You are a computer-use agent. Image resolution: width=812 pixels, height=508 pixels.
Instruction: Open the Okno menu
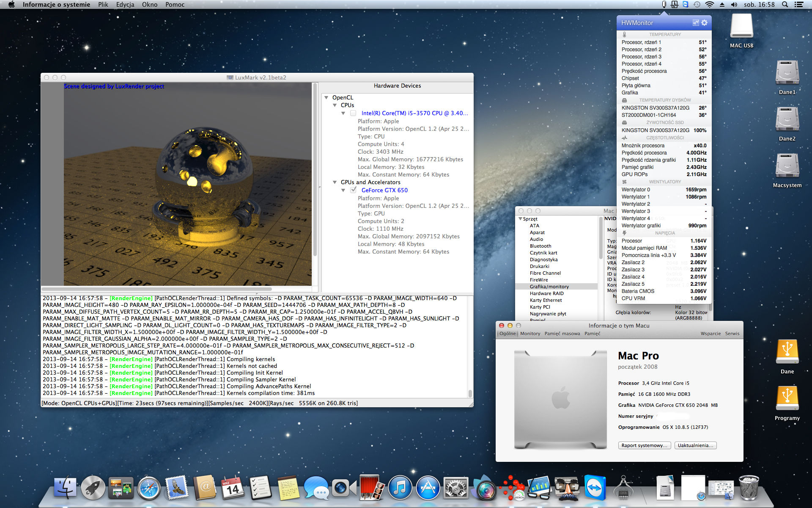click(x=150, y=5)
